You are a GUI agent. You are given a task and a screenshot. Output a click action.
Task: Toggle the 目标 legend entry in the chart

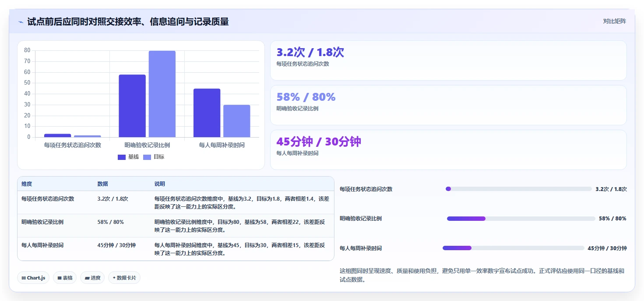pyautogui.click(x=154, y=157)
